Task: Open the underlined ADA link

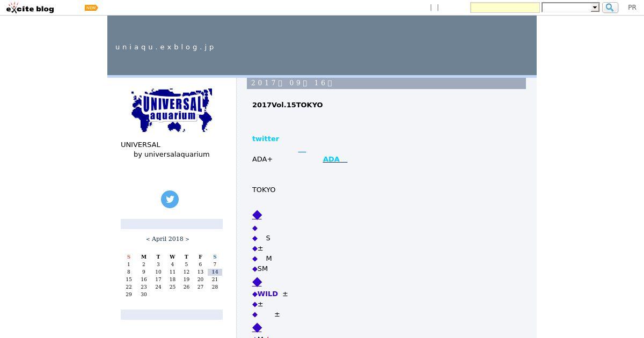Action: 335,159
